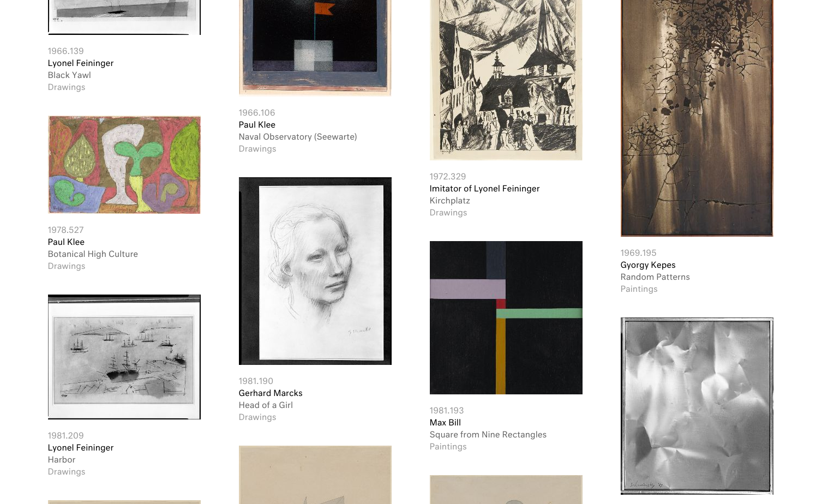Open the Head of a Girl drawing thumbnail

coord(315,271)
